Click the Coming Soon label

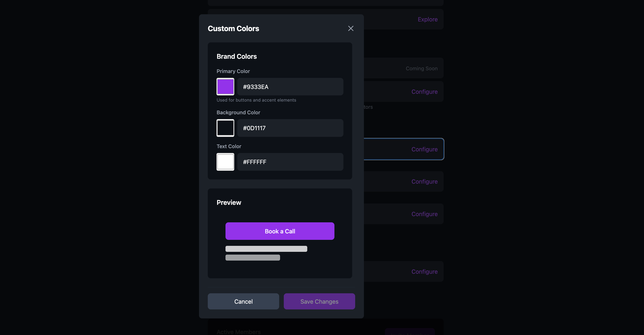tap(422, 68)
